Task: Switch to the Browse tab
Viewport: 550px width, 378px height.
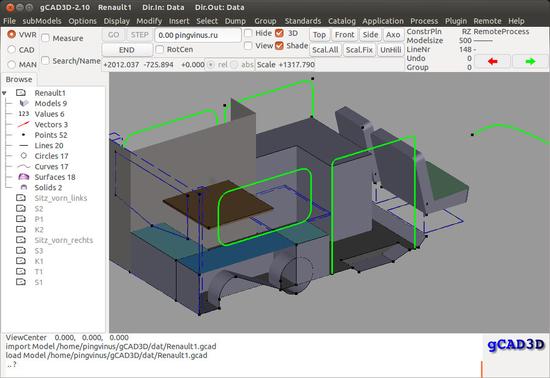Action: coord(19,80)
